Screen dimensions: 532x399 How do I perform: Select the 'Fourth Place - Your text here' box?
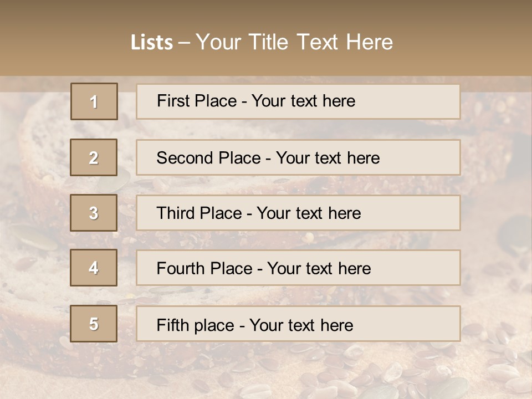pos(298,268)
